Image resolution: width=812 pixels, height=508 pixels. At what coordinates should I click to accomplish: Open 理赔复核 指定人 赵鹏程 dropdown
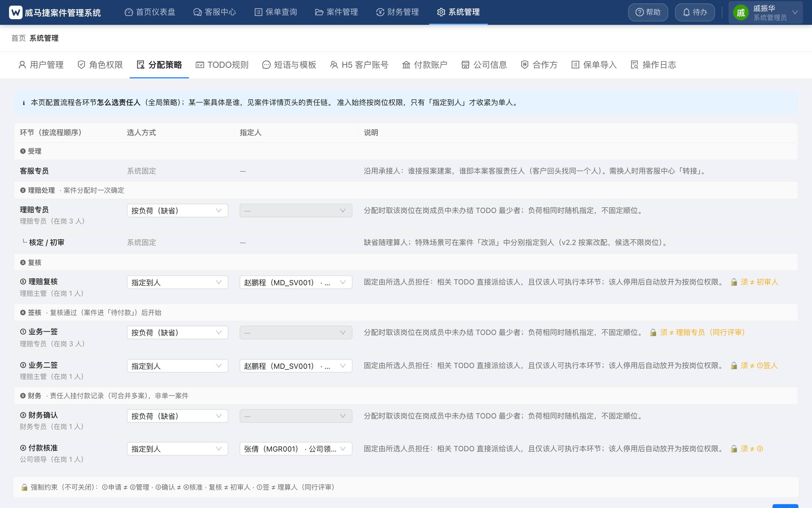296,283
